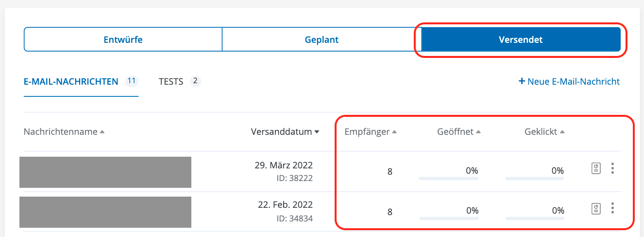
Task: Open the redacted message sent 29. März 2022
Action: 105,172
